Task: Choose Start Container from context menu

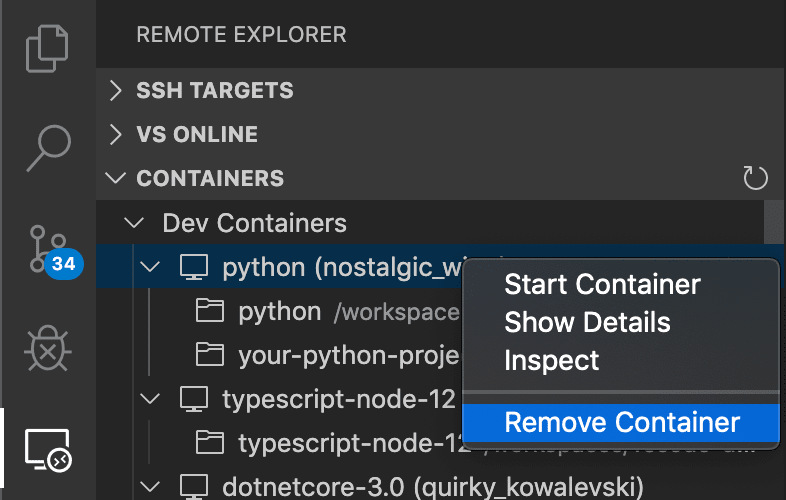Action: coord(602,285)
